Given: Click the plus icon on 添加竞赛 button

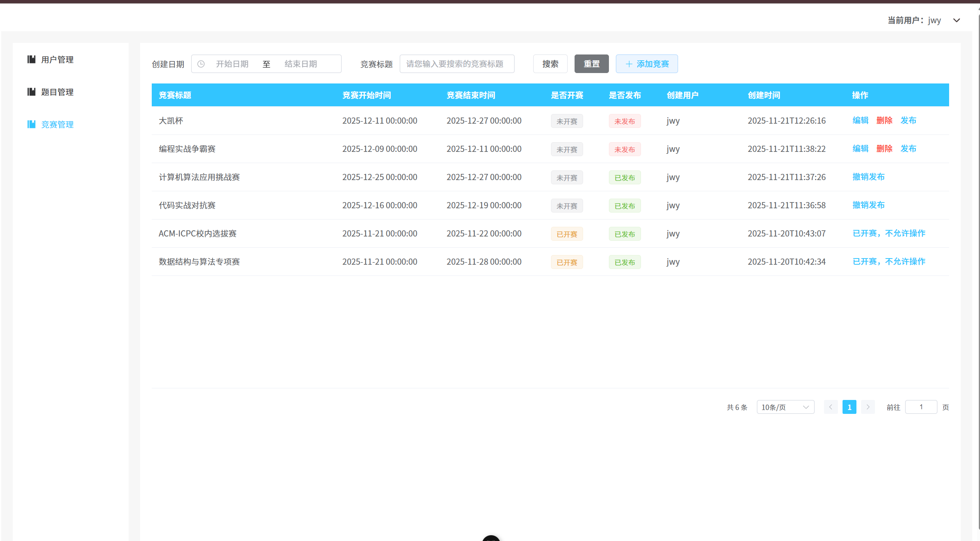Looking at the screenshot, I should pyautogui.click(x=629, y=64).
